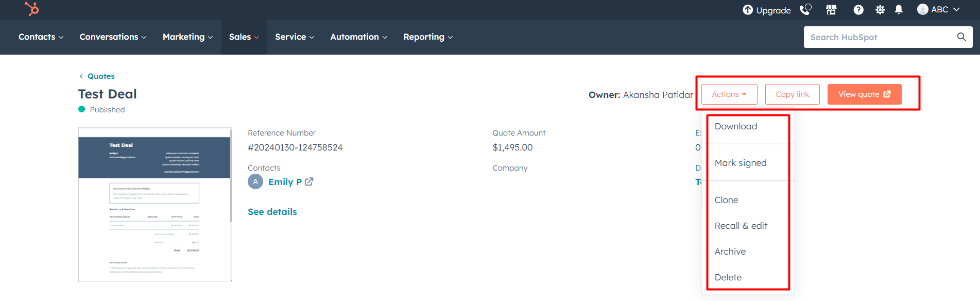Viewport: 980px width, 301px height.
Task: Click the quote preview scrollbar
Action: coord(231,175)
